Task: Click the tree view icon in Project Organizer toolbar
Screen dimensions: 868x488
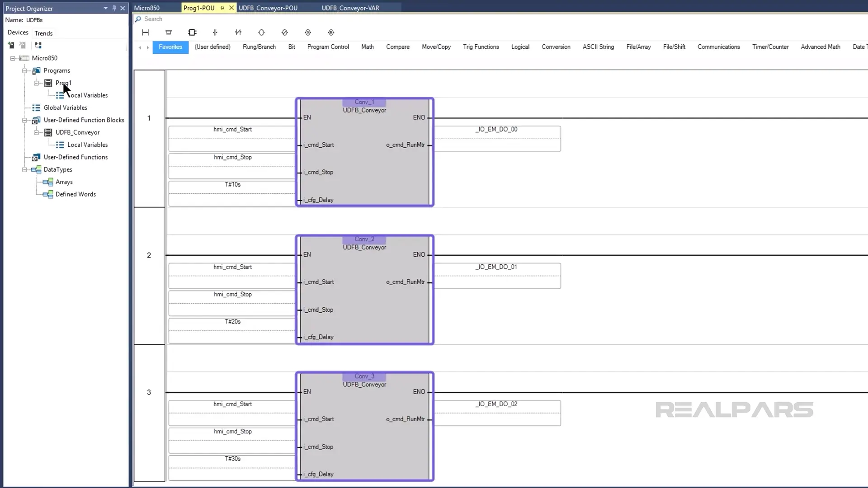Action: pyautogui.click(x=38, y=45)
